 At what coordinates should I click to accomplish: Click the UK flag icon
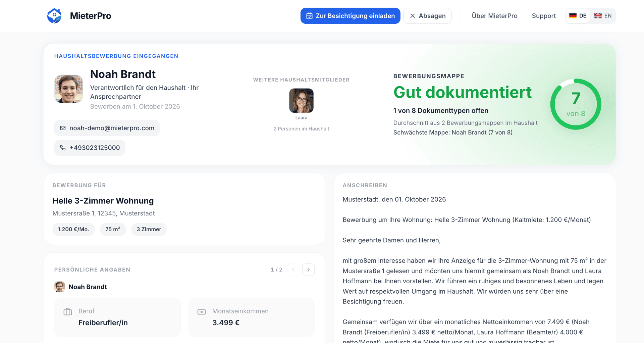598,16
